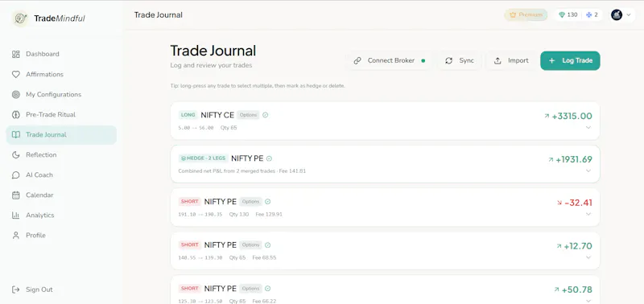Click the Import button
This screenshot has width=644, height=304.
[511, 60]
